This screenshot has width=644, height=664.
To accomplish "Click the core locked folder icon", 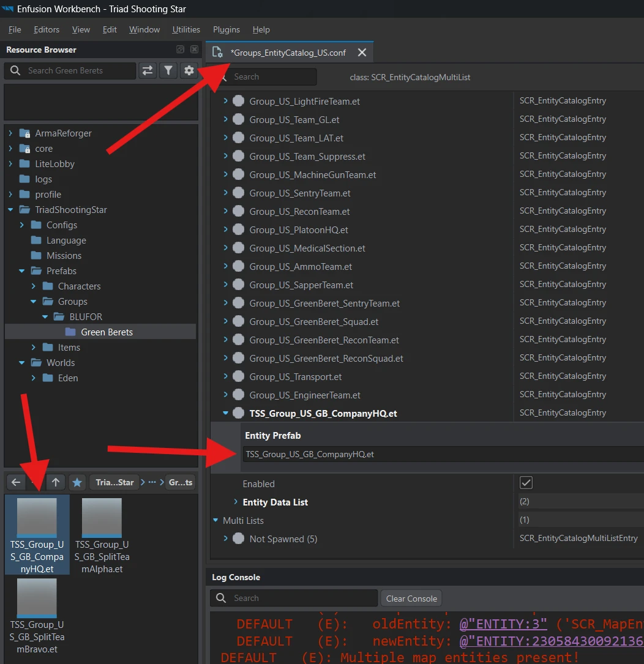I will [x=24, y=149].
